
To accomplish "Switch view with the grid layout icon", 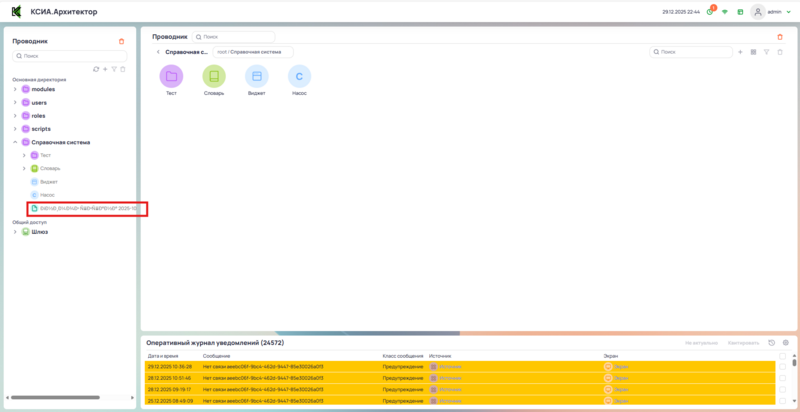I will (753, 52).
